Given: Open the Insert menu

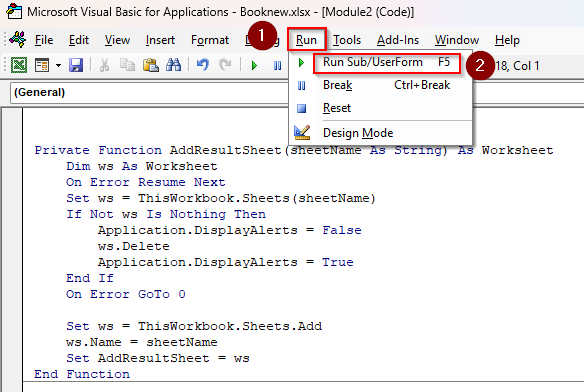Looking at the screenshot, I should pos(160,39).
